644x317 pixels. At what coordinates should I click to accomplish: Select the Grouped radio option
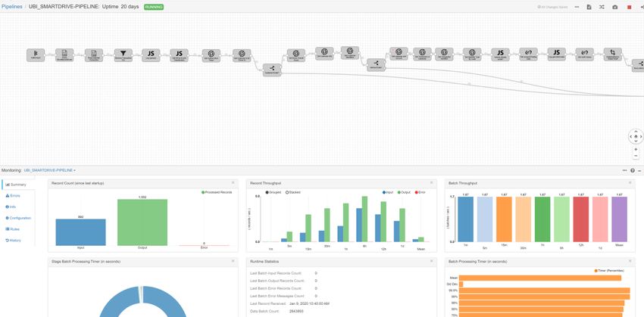click(273, 192)
